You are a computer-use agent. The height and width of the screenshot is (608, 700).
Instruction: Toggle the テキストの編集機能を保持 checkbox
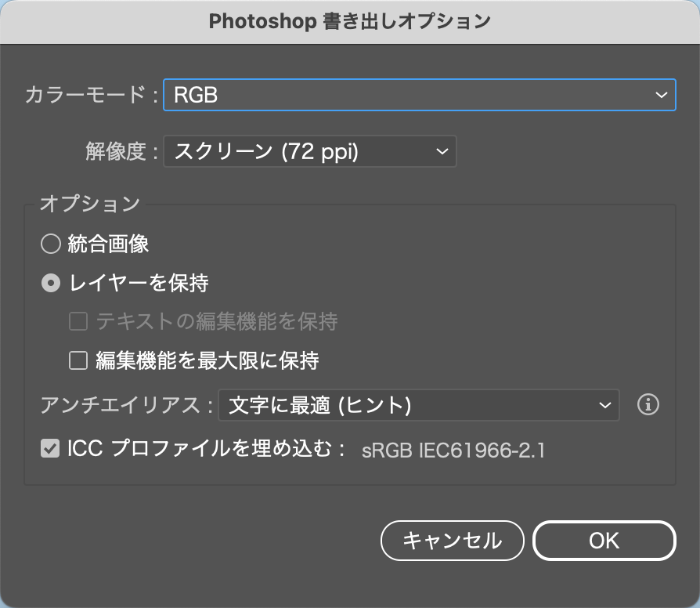click(78, 321)
